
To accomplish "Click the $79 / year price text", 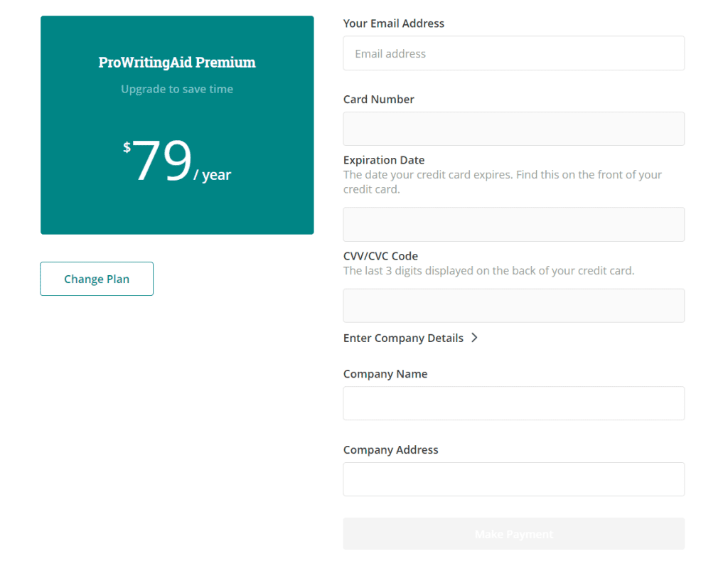I will [x=177, y=161].
